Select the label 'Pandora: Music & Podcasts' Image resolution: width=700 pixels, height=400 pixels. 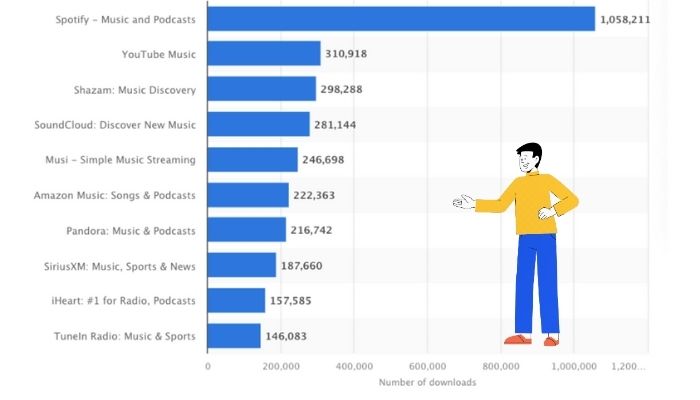(131, 231)
